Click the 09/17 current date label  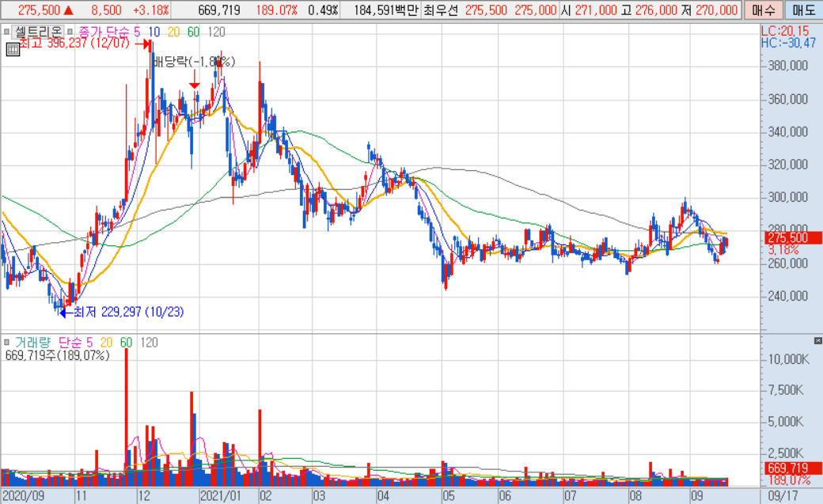(x=783, y=495)
